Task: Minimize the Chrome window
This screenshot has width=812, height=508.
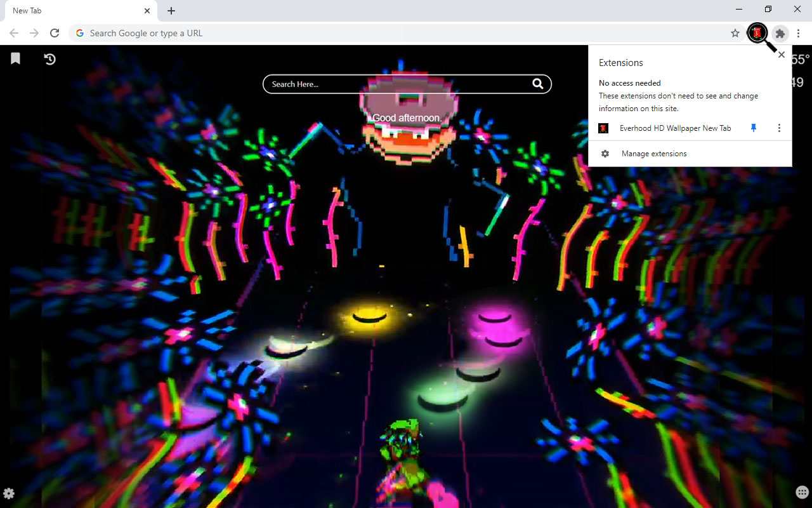Action: click(740, 9)
